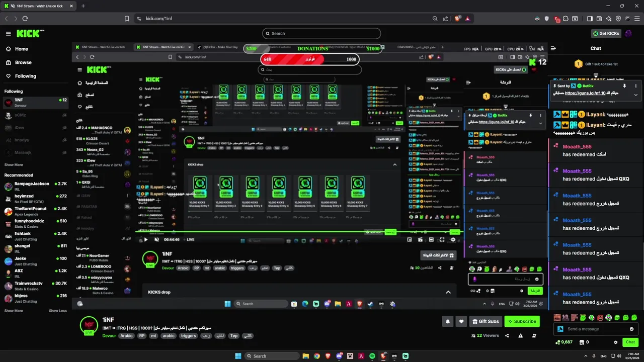Open the Devour category link

coord(109,336)
